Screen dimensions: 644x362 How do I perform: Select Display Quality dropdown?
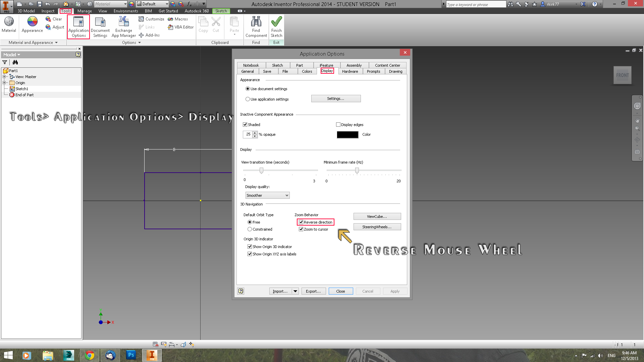point(266,195)
